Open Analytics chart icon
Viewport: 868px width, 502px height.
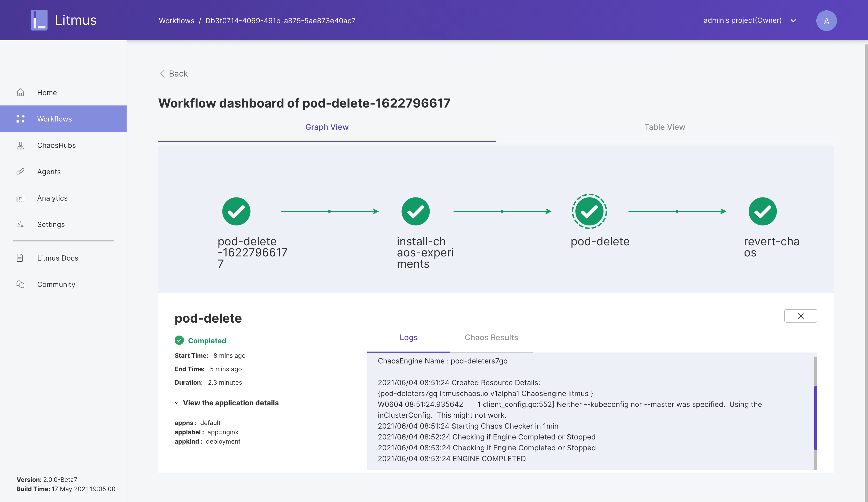click(x=20, y=198)
